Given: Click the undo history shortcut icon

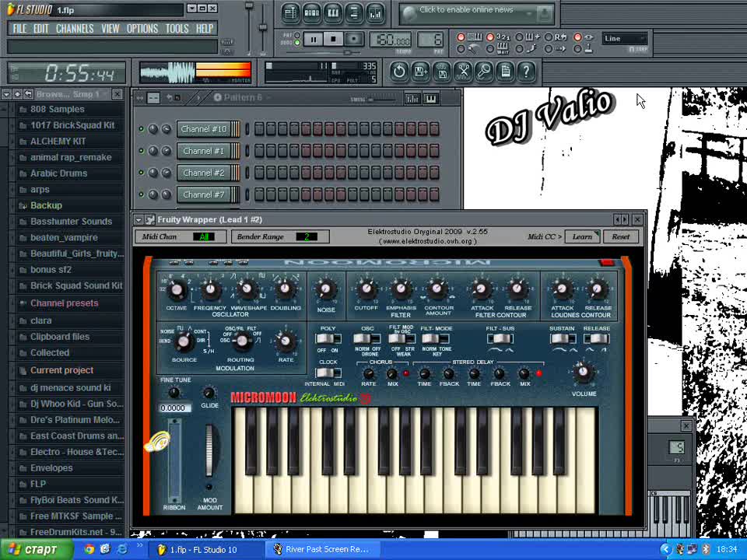Looking at the screenshot, I should point(399,72).
